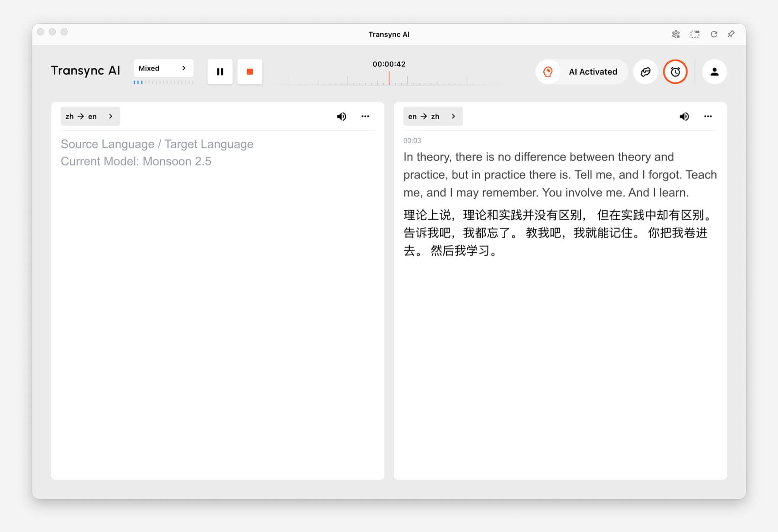This screenshot has height=532, width=778.
Task: Expand the zh → en language selector
Action: 90,116
